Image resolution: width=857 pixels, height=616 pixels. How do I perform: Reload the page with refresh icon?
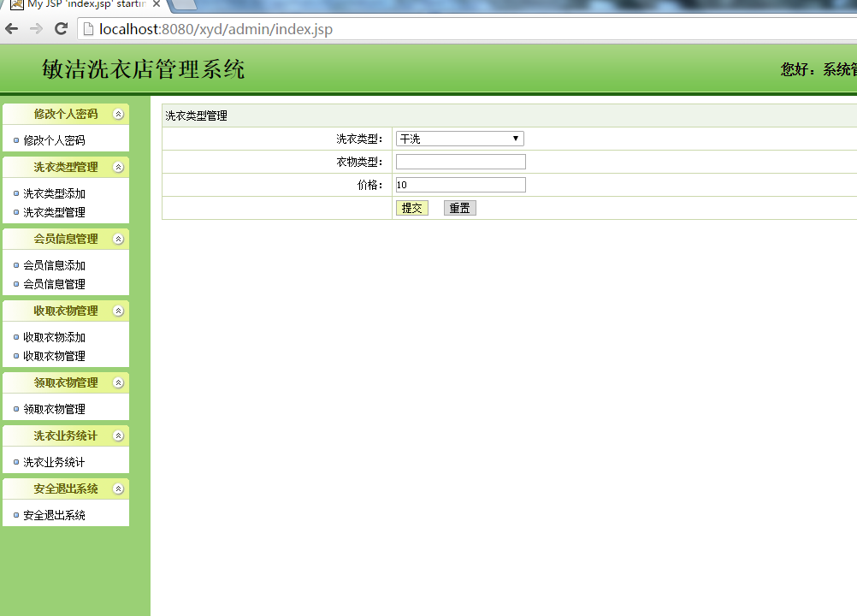tap(62, 29)
